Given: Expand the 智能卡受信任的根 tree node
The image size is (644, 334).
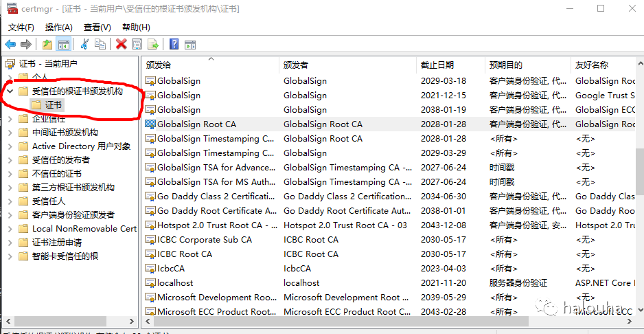Looking at the screenshot, I should [x=10, y=256].
